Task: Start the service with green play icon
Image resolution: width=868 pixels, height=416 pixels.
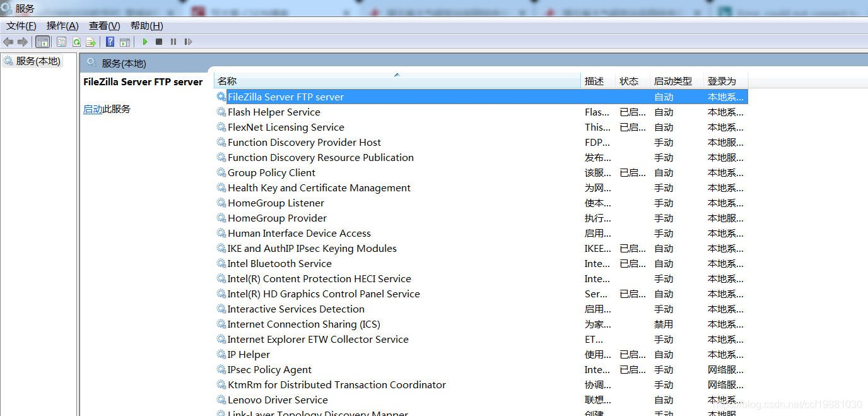Action: pyautogui.click(x=145, y=42)
